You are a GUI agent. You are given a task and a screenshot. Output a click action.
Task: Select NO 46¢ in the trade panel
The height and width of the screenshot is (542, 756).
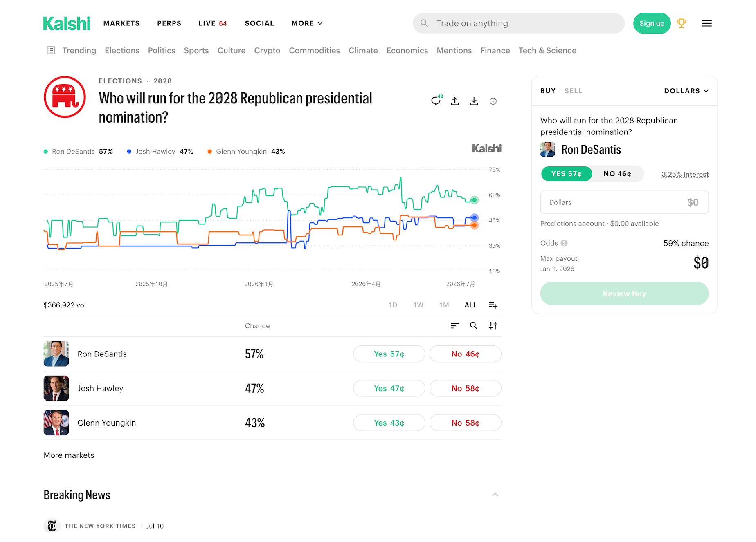617,174
